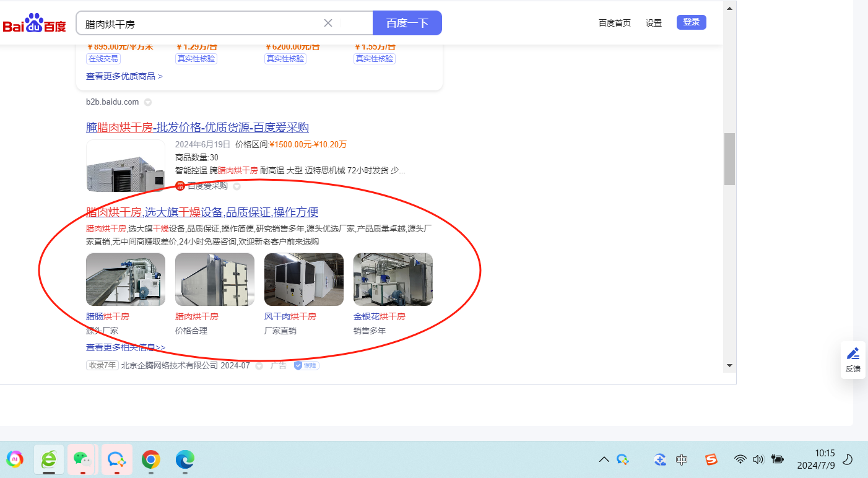Open the clock showing 10:15 2024/7/9
868x478 pixels.
(x=816, y=459)
